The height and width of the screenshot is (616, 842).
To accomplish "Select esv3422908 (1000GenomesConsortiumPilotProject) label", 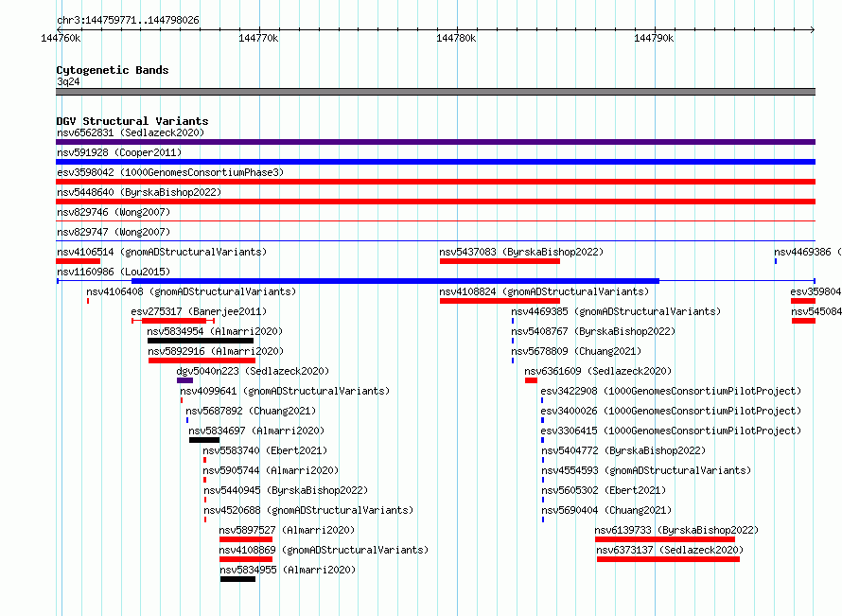I will click(671, 391).
